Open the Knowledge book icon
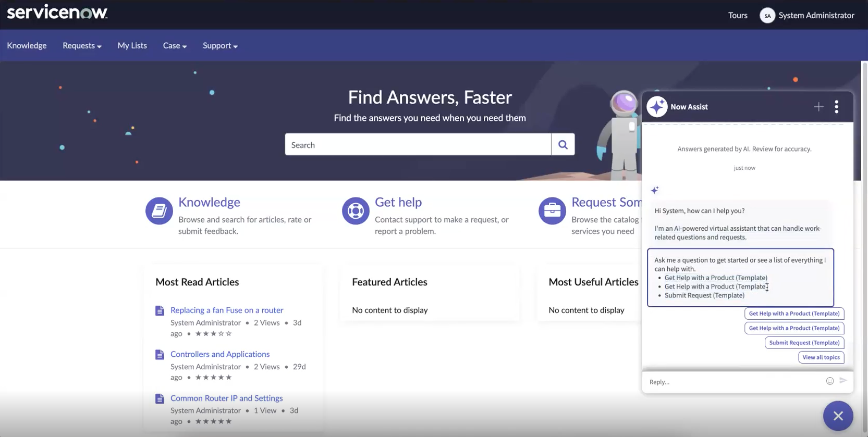868x437 pixels. pos(159,211)
